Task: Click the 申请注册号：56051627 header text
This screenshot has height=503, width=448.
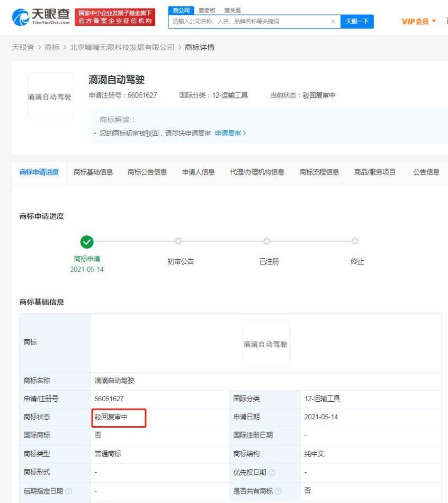Action: click(x=123, y=95)
